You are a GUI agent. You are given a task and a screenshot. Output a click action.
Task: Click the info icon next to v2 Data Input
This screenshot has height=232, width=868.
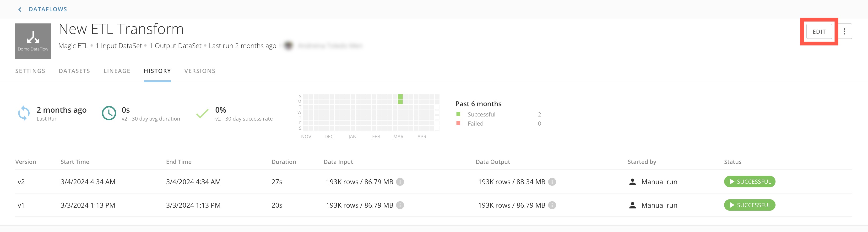click(400, 182)
